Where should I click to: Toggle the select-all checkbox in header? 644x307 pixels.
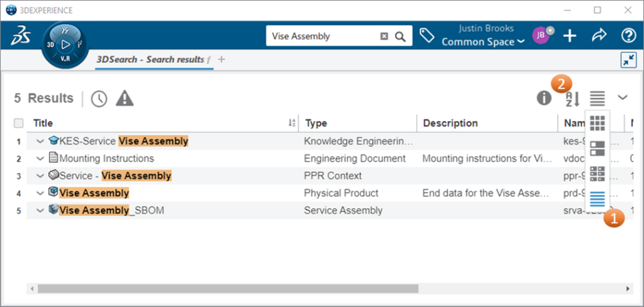[x=19, y=123]
